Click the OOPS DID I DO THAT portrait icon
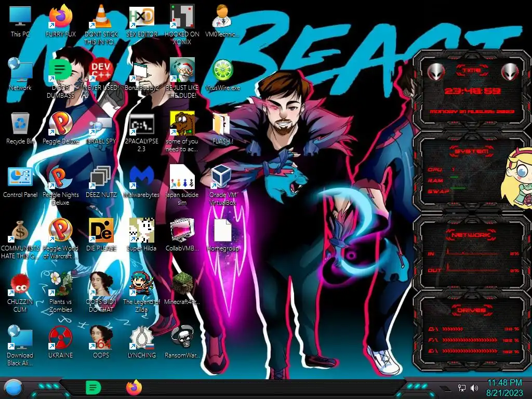This screenshot has height=399, width=532. (101, 284)
